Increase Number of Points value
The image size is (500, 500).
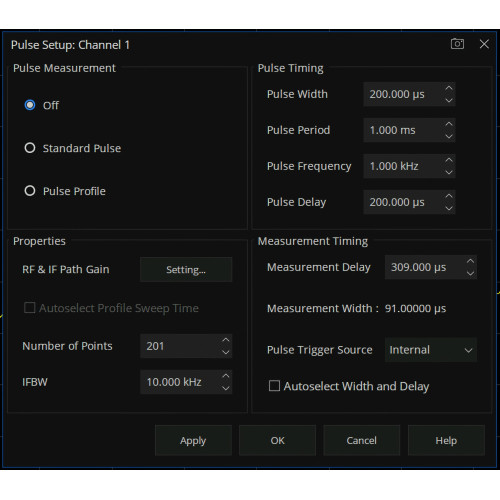click(226, 340)
